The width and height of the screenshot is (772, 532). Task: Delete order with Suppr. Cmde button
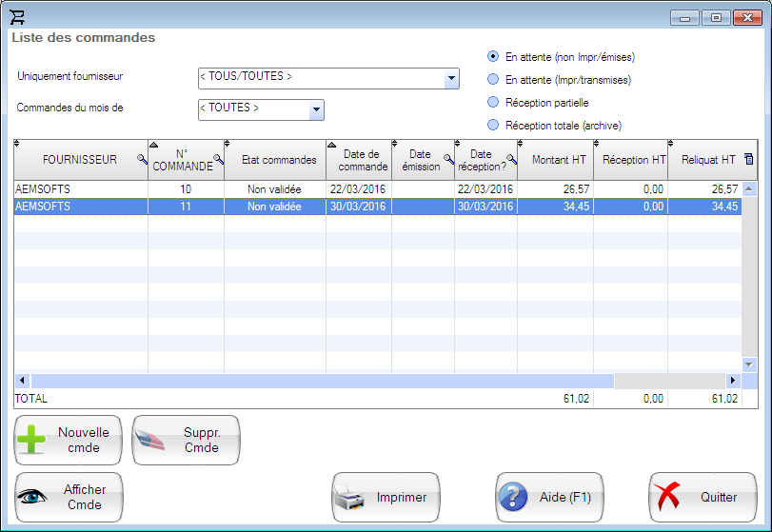click(186, 440)
